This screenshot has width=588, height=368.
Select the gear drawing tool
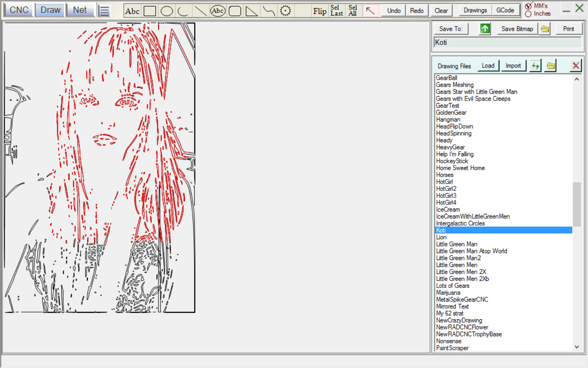[285, 11]
